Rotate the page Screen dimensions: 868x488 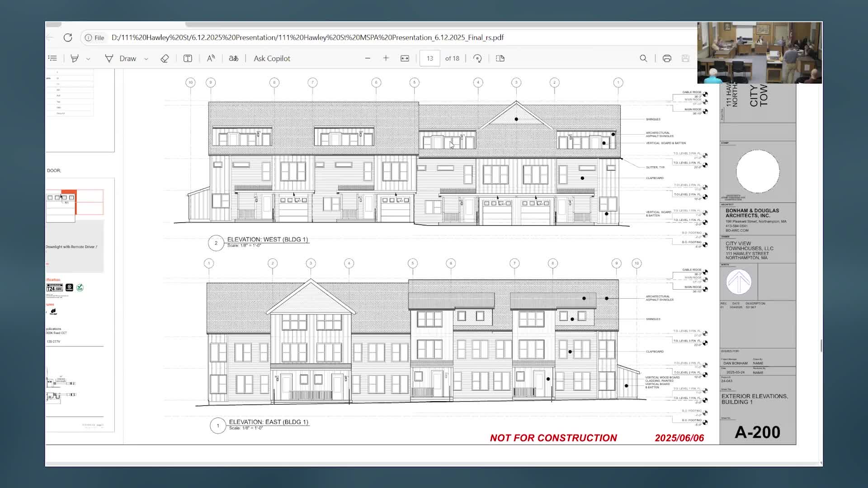tap(477, 58)
